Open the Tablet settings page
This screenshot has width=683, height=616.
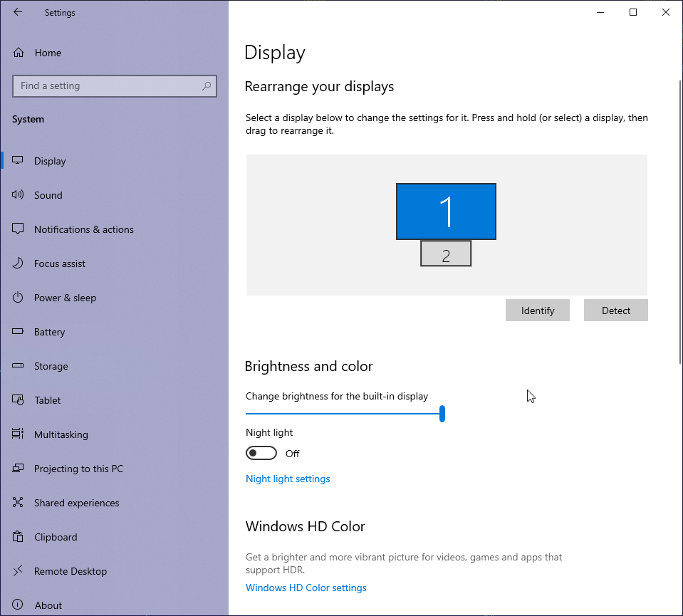point(114,400)
